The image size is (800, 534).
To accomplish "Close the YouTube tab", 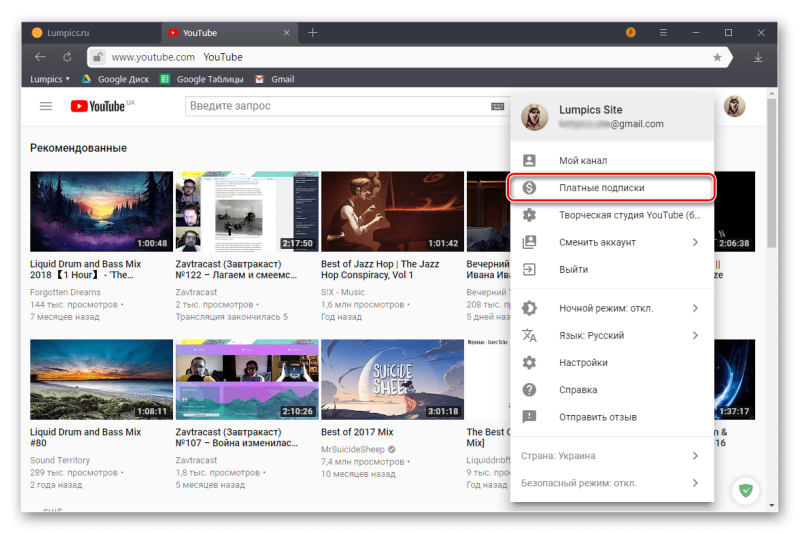I will [286, 33].
